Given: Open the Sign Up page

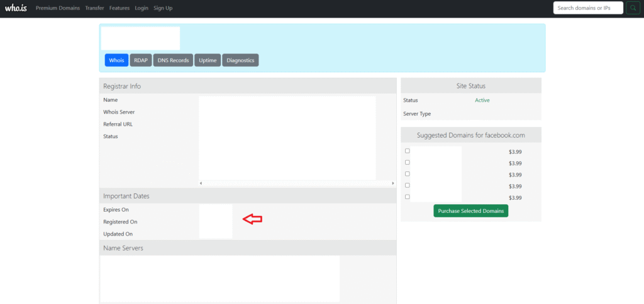Looking at the screenshot, I should 163,8.
